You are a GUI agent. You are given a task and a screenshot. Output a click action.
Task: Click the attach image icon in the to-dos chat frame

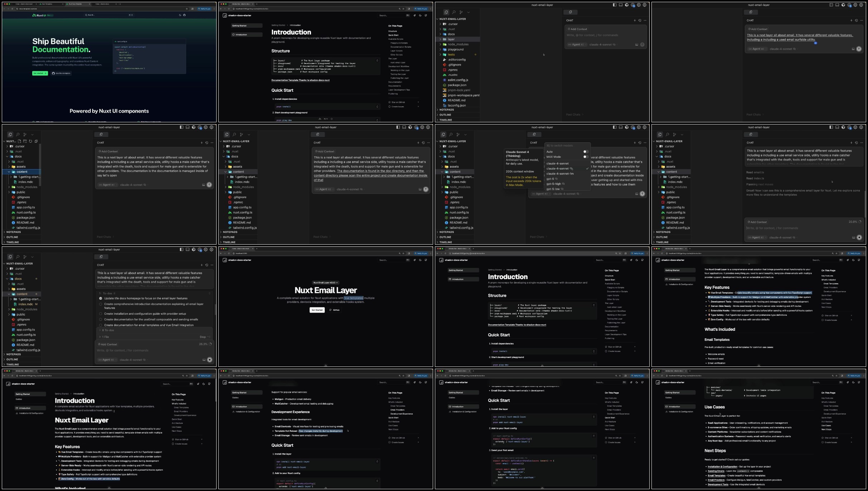204,360
